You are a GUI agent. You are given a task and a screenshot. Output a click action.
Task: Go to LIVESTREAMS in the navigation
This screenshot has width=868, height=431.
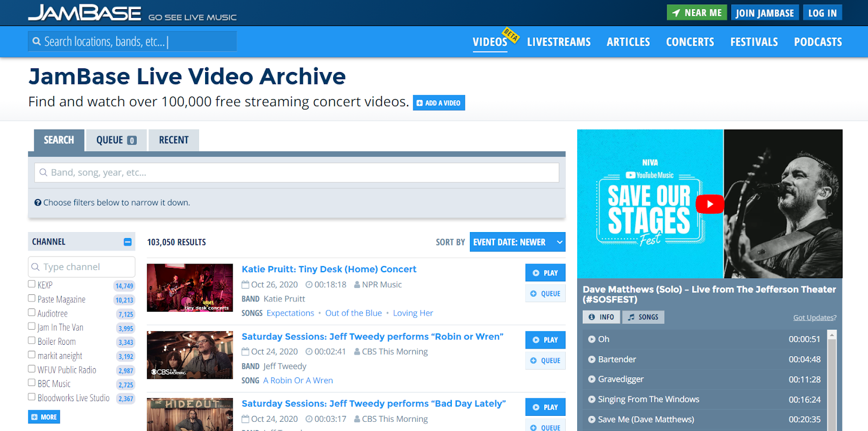pos(559,42)
